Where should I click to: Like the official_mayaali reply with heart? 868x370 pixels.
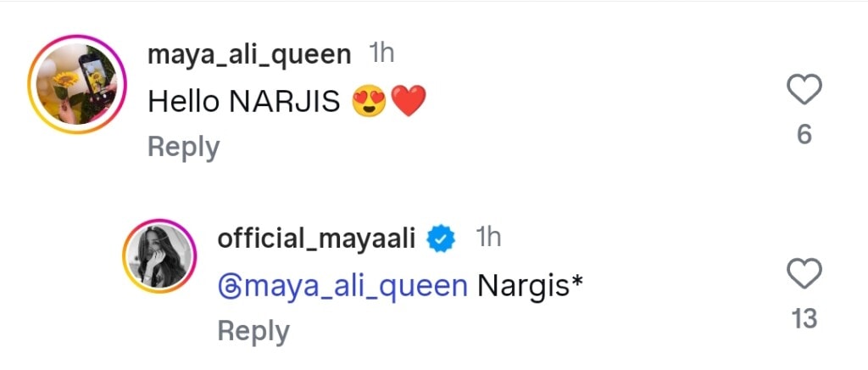(x=804, y=274)
